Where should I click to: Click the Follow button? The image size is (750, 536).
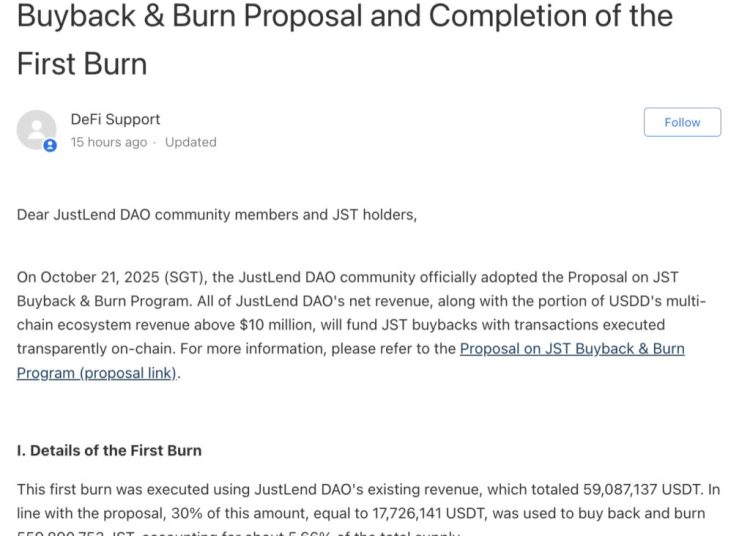tap(682, 122)
